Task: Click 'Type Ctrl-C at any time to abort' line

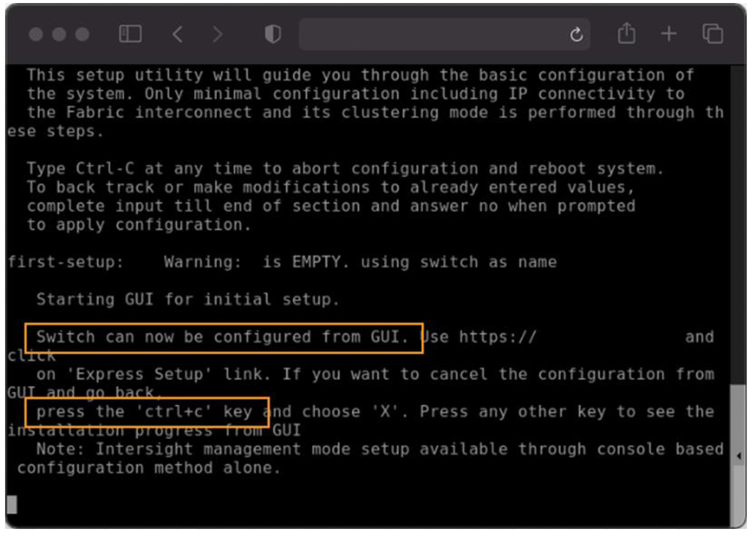Action: 345,168
